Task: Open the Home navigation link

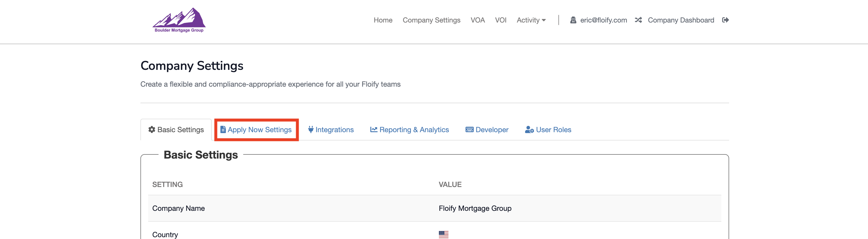Action: (383, 20)
